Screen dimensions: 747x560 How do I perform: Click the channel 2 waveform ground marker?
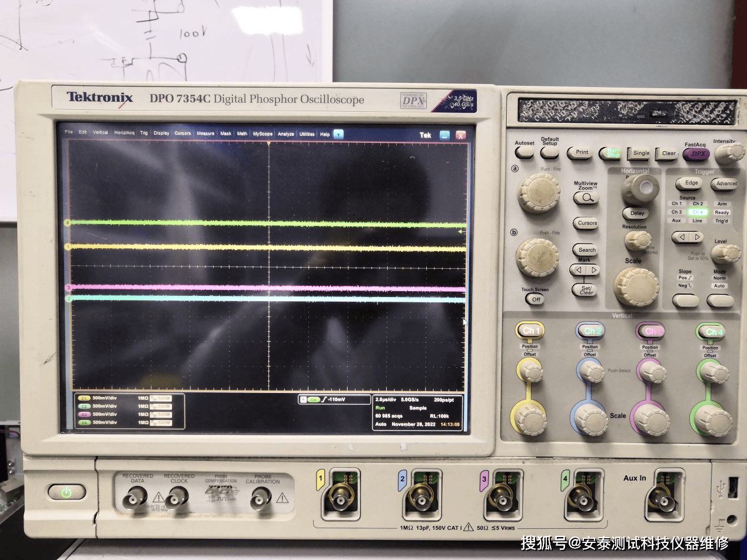click(68, 299)
